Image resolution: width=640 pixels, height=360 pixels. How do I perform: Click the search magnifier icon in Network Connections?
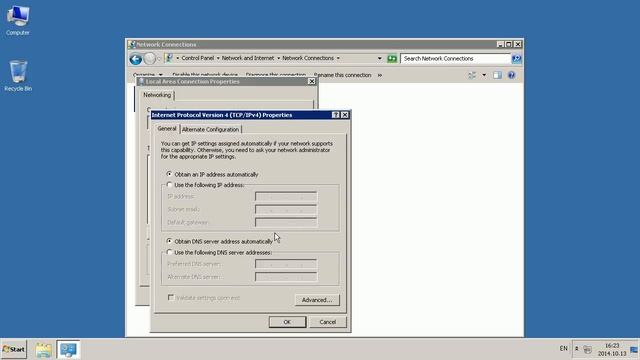tap(516, 59)
